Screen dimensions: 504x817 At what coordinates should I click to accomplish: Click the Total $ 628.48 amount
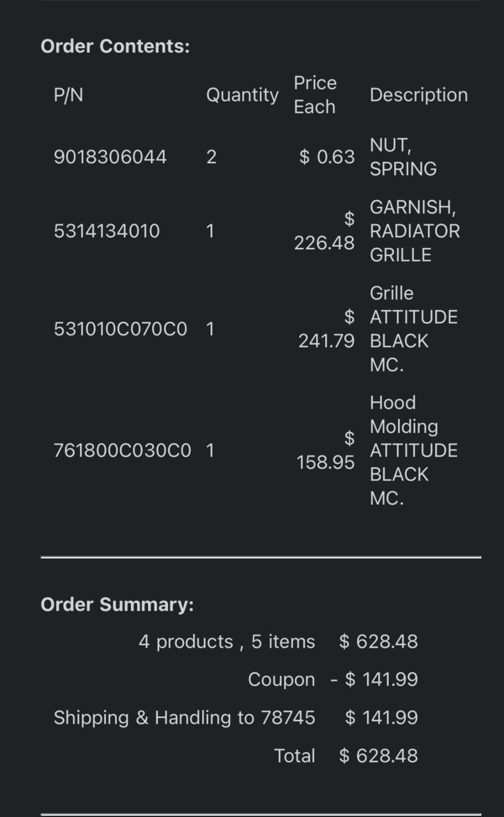pos(379,756)
